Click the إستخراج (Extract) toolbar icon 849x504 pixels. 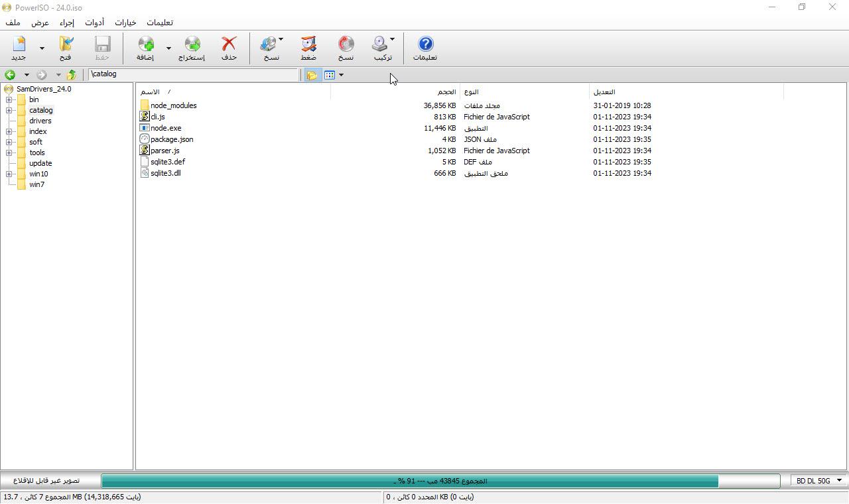(x=192, y=44)
